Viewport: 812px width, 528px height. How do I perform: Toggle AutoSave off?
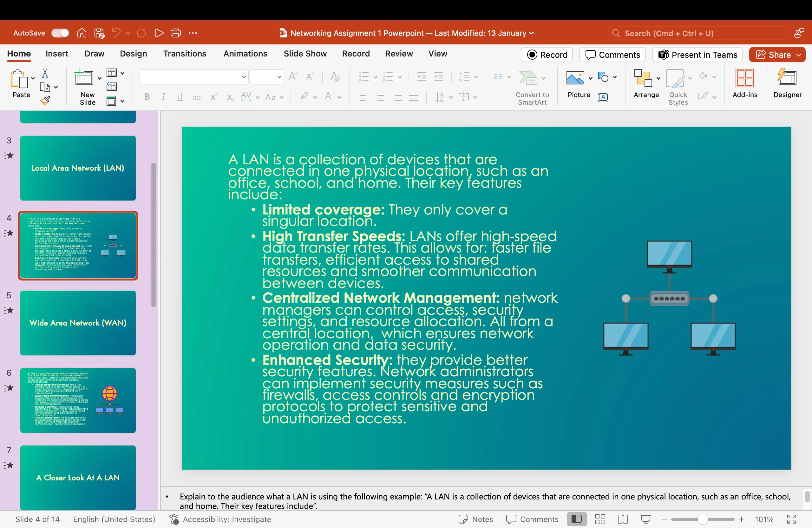(60, 33)
